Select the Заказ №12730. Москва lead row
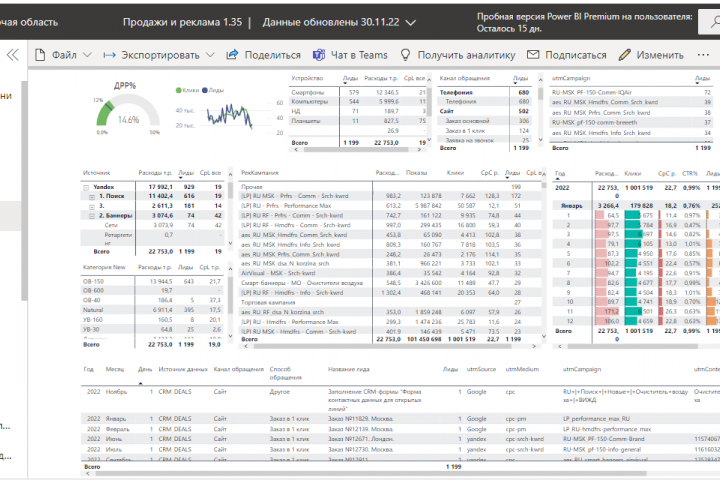The image size is (720, 480). pyautogui.click(x=400, y=450)
